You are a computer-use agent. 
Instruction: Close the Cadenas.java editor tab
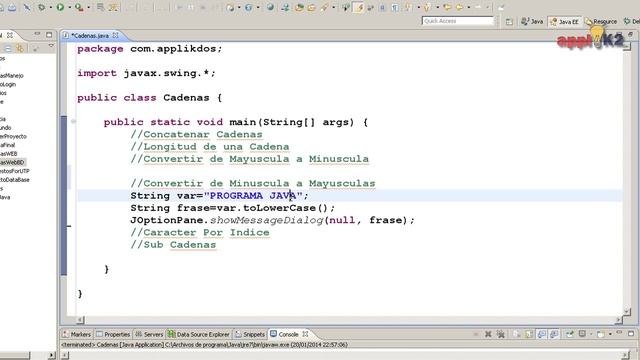coord(116,36)
